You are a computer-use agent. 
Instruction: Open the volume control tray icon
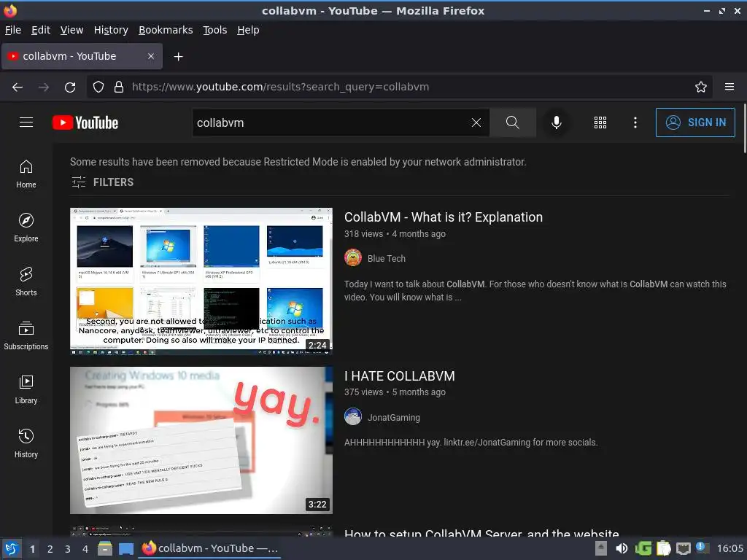[622, 548]
